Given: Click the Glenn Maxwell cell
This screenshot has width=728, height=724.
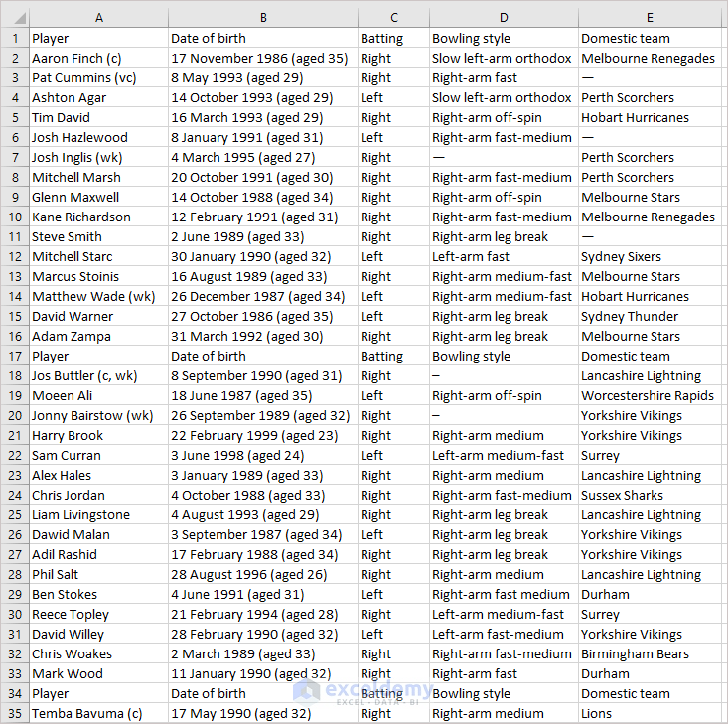Looking at the screenshot, I should 98,198.
